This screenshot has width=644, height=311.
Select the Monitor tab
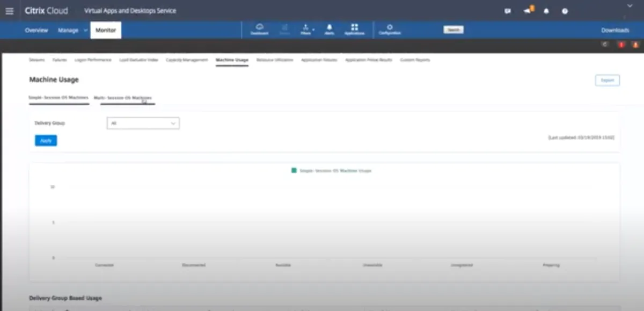(106, 30)
